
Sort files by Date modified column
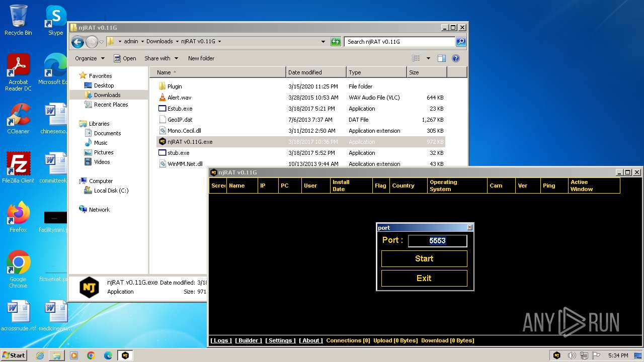(x=316, y=72)
